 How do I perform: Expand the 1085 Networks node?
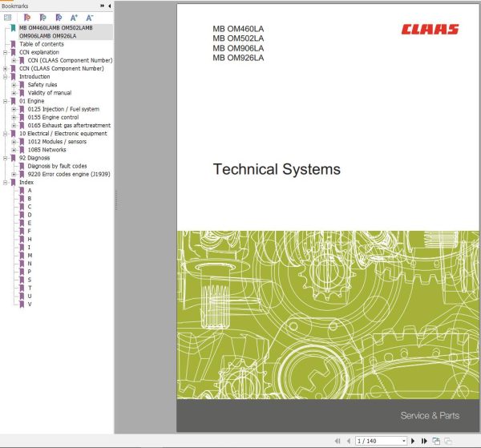pyautogui.click(x=14, y=150)
